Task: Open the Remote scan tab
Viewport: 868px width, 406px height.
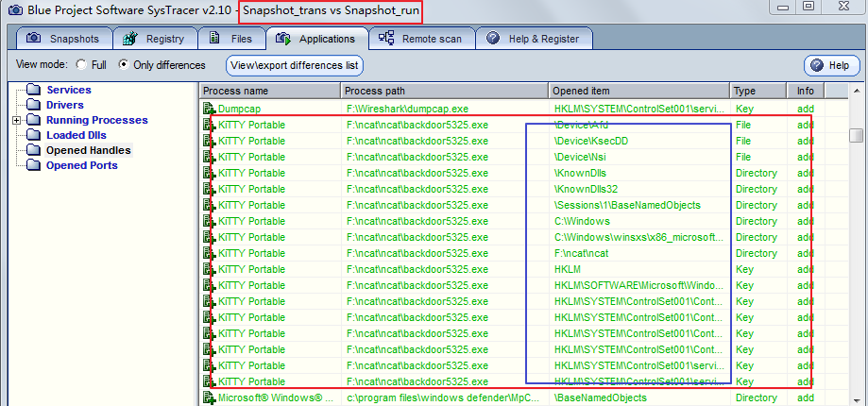Action: pyautogui.click(x=422, y=39)
